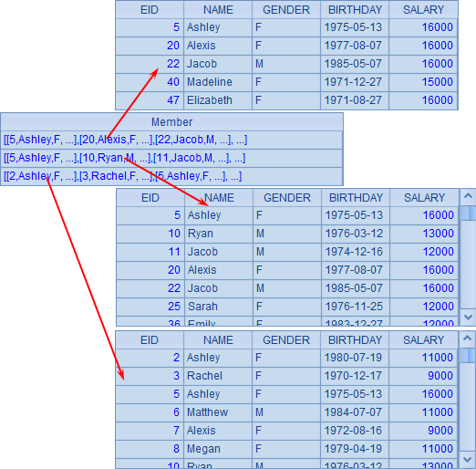Click scroll up arrow of middle table

click(x=468, y=196)
